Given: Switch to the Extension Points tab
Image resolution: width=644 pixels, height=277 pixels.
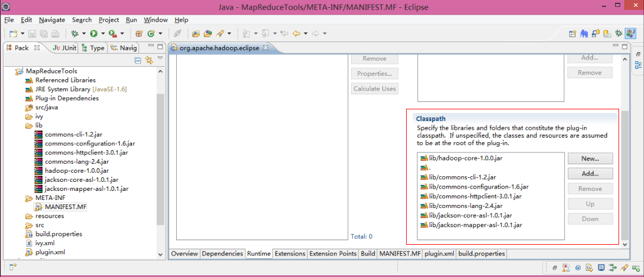Looking at the screenshot, I should pos(332,254).
